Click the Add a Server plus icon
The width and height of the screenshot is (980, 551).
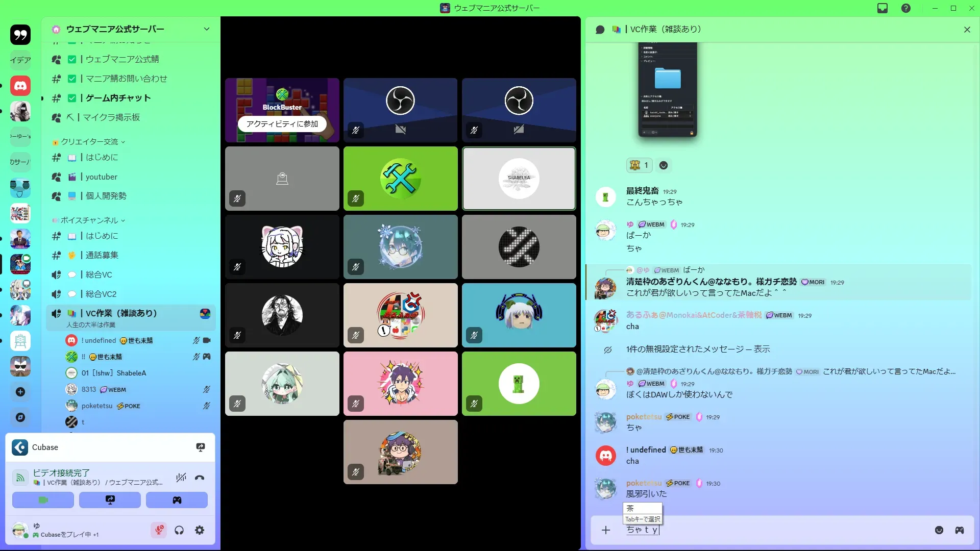point(20,392)
